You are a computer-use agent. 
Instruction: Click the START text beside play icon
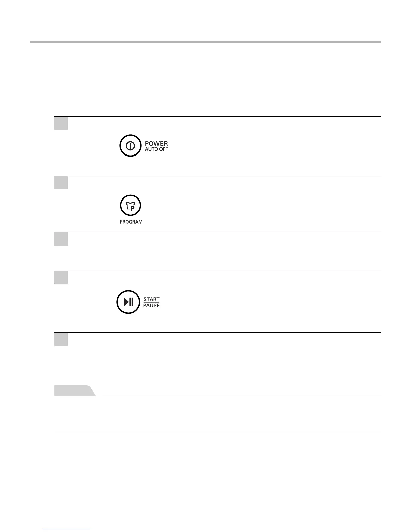[151, 299]
